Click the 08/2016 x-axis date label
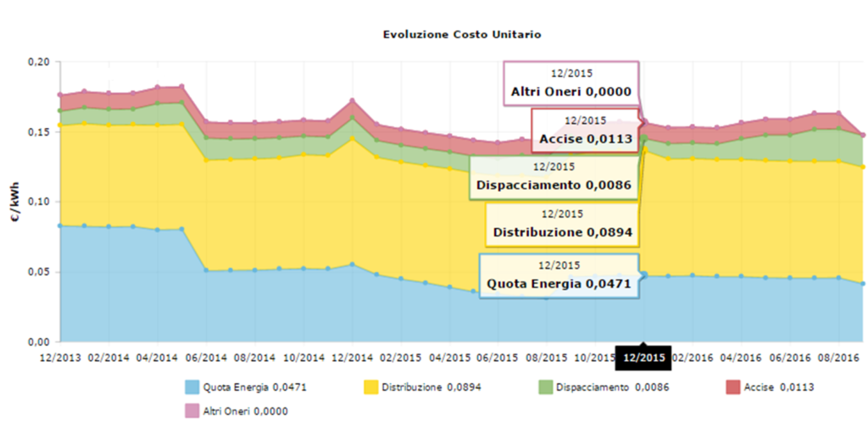This screenshot has height=434, width=868. tap(837, 358)
